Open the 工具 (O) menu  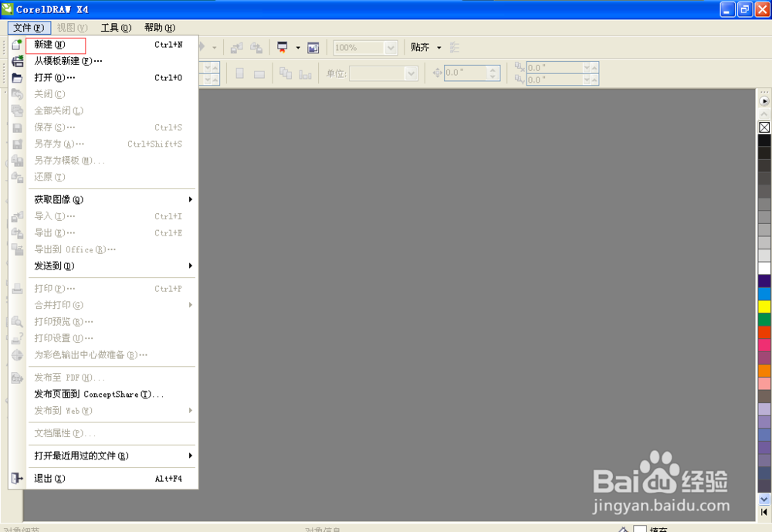[x=117, y=28]
